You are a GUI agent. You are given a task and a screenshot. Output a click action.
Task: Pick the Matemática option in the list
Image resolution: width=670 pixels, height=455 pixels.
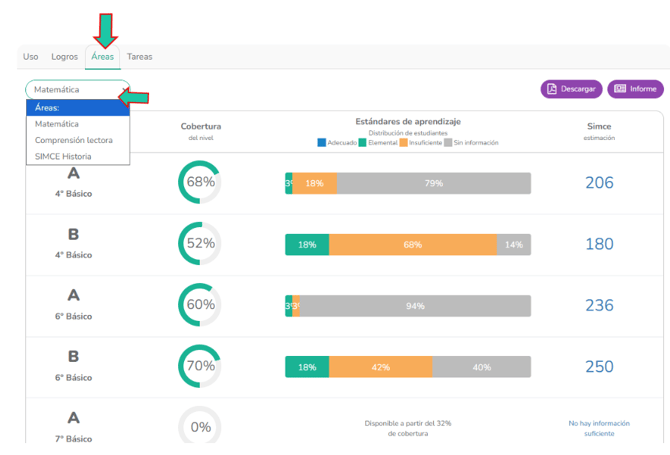[x=57, y=124]
